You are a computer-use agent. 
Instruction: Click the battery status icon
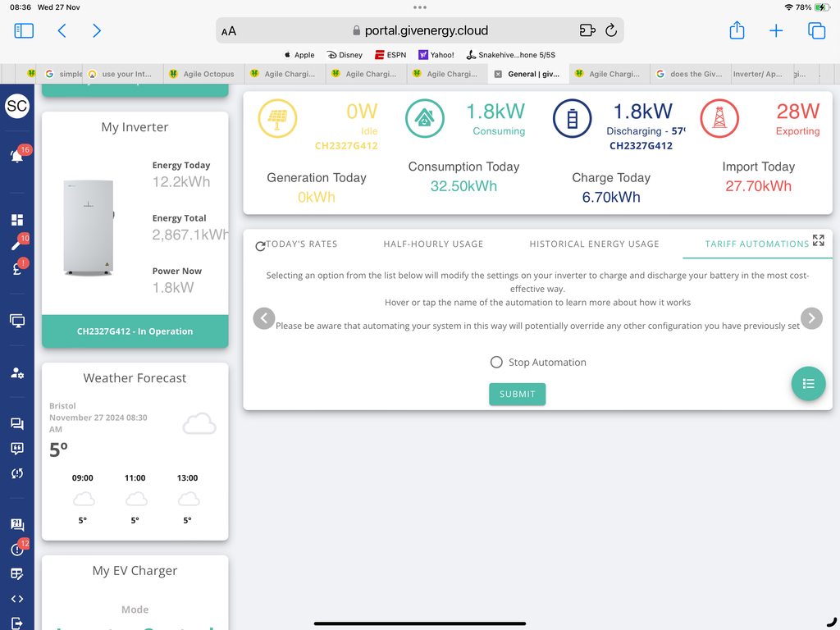tap(573, 120)
